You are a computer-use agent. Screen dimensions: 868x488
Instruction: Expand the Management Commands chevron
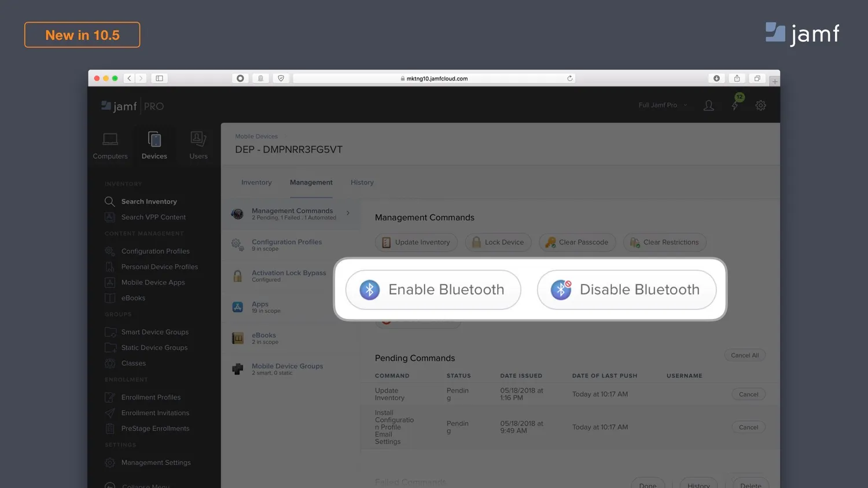coord(348,213)
